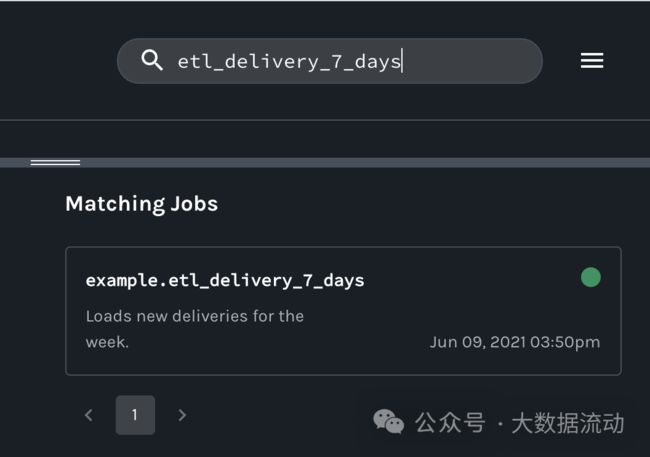Click the gray horizontal panel divider bar
Viewport: 650px width, 457px height.
(x=325, y=162)
